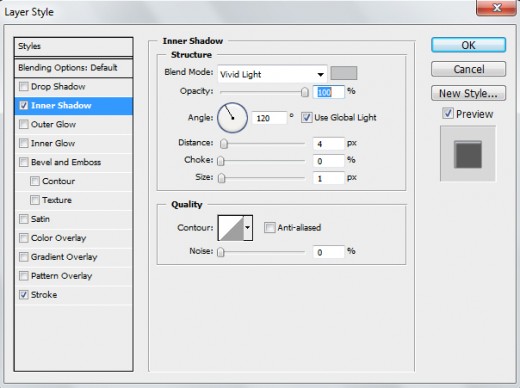The width and height of the screenshot is (520, 388).
Task: Select the Bevel and Emboss row
Action: pyautogui.click(x=73, y=162)
